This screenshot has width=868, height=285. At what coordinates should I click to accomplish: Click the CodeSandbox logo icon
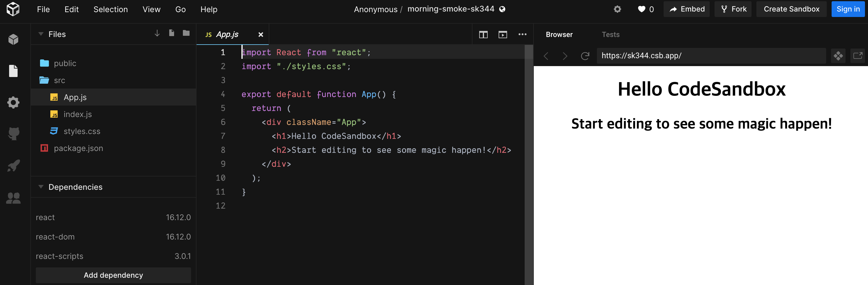click(x=13, y=9)
